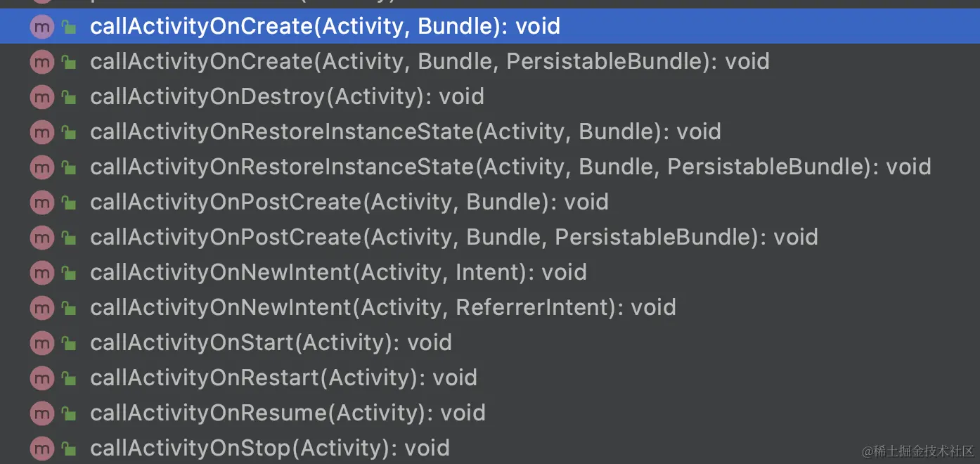Click the green lock icon beside callActivityOnDestroy
The image size is (980, 464).
(69, 97)
